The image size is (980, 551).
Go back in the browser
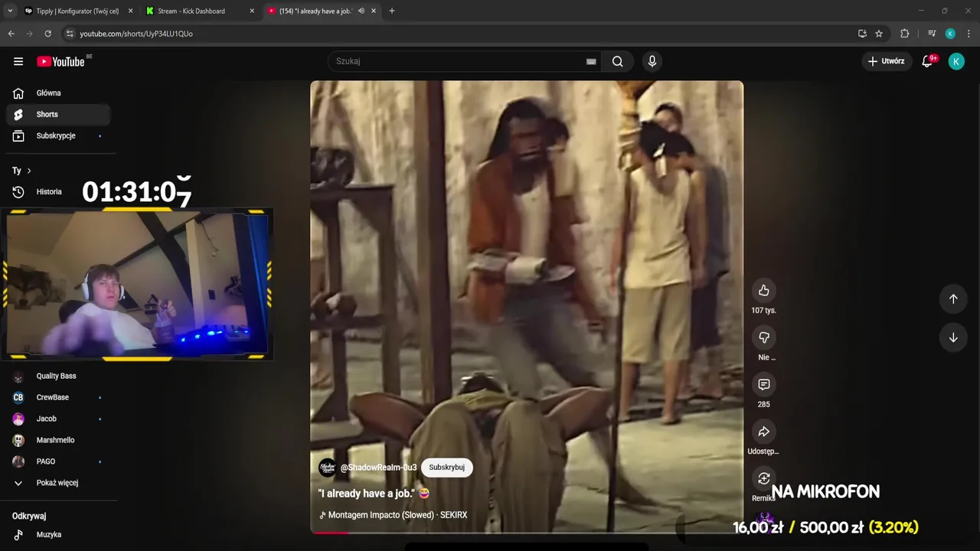[11, 34]
